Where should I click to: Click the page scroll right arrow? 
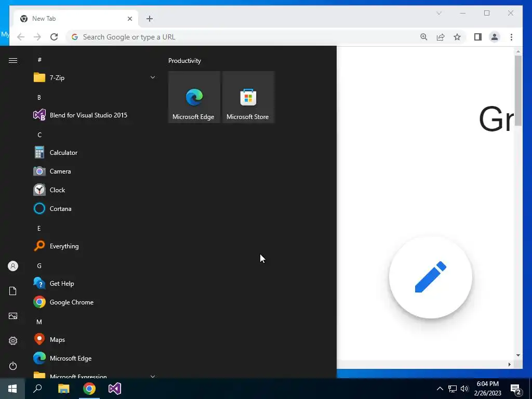click(x=510, y=364)
